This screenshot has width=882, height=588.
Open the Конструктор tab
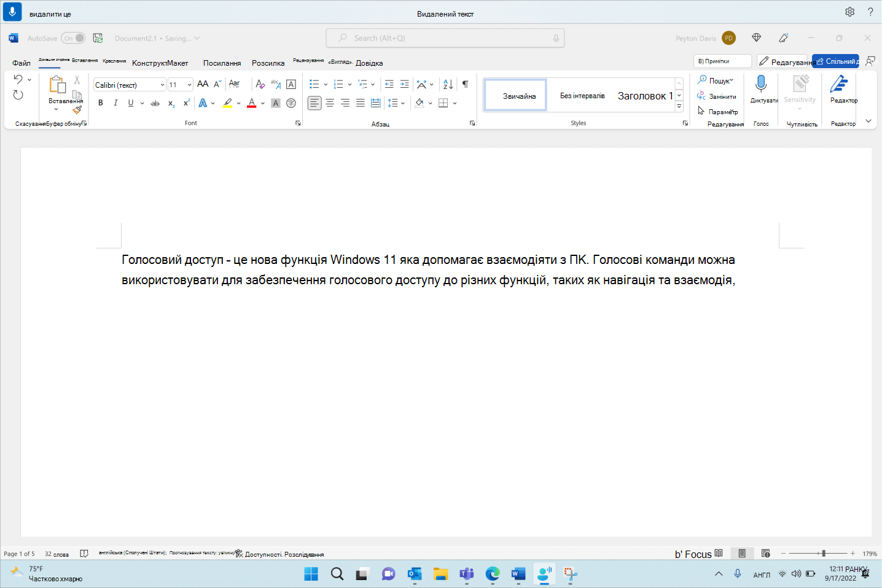(x=150, y=63)
